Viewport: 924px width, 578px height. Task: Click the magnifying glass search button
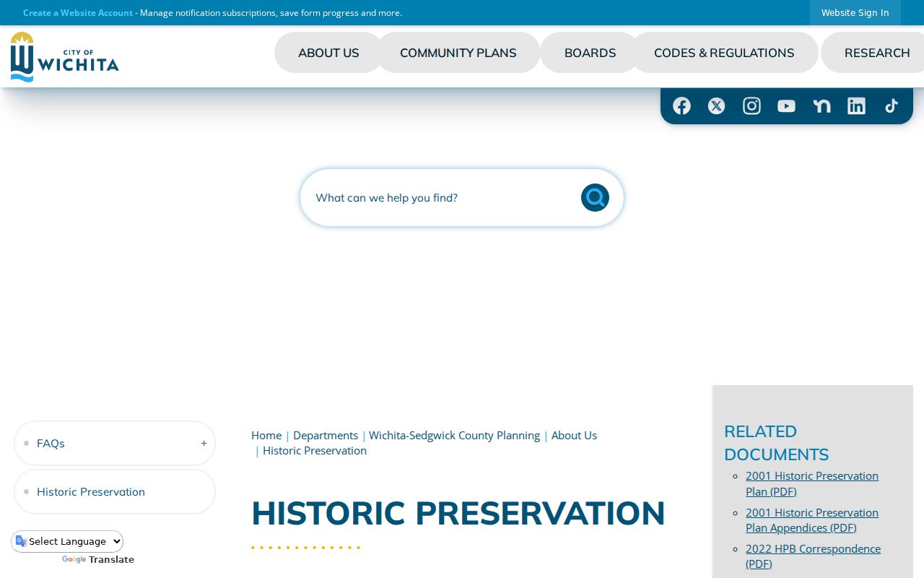tap(595, 197)
